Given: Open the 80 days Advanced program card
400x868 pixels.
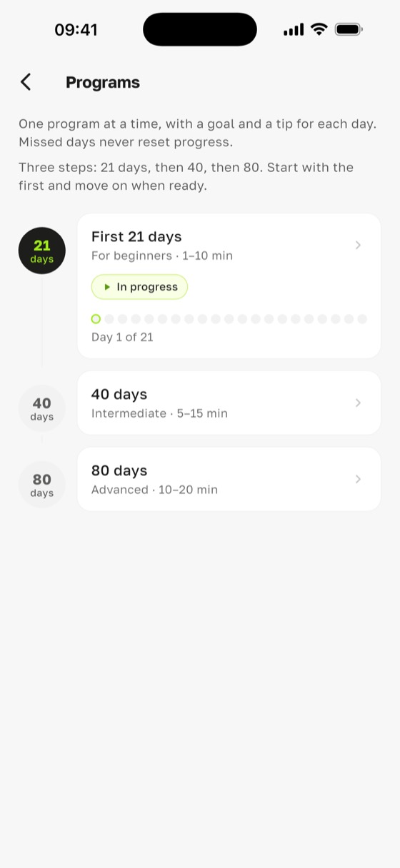Looking at the screenshot, I should point(229,479).
